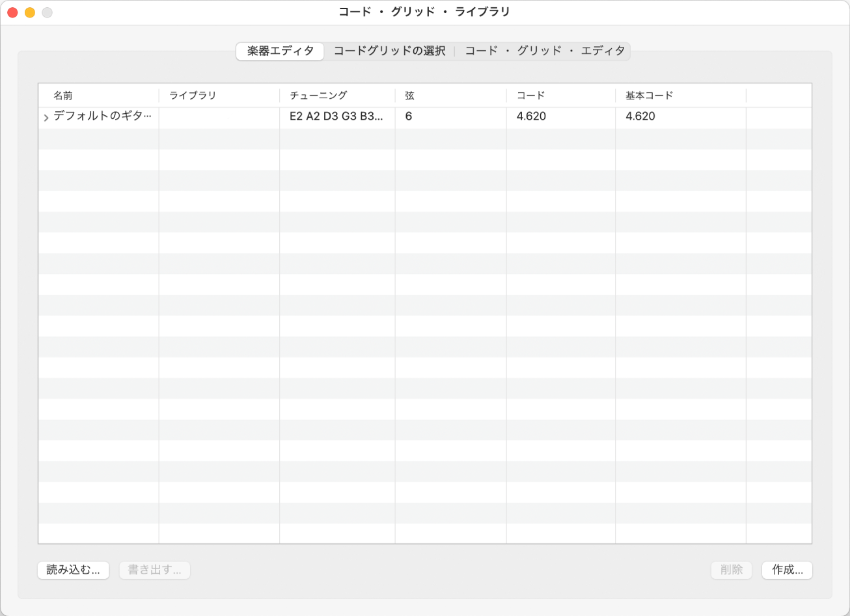The height and width of the screenshot is (616, 850).
Task: Select the 楽器エディタ tab
Action: (x=280, y=51)
